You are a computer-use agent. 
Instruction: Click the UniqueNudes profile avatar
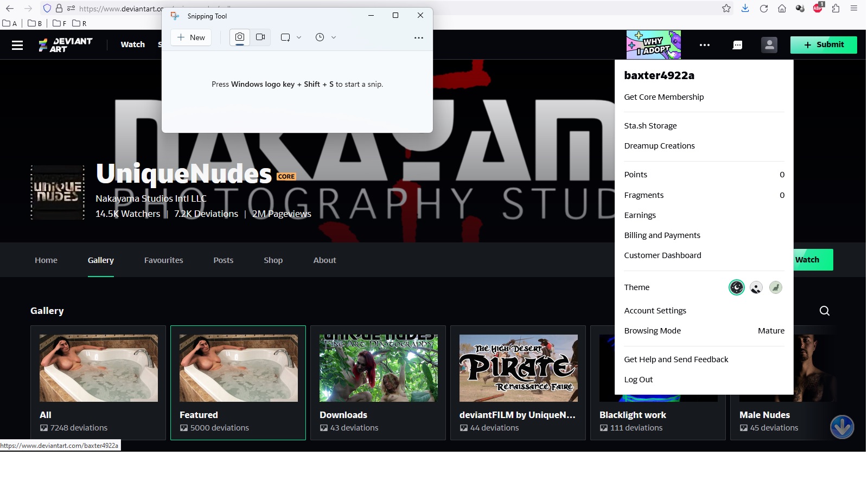58,192
